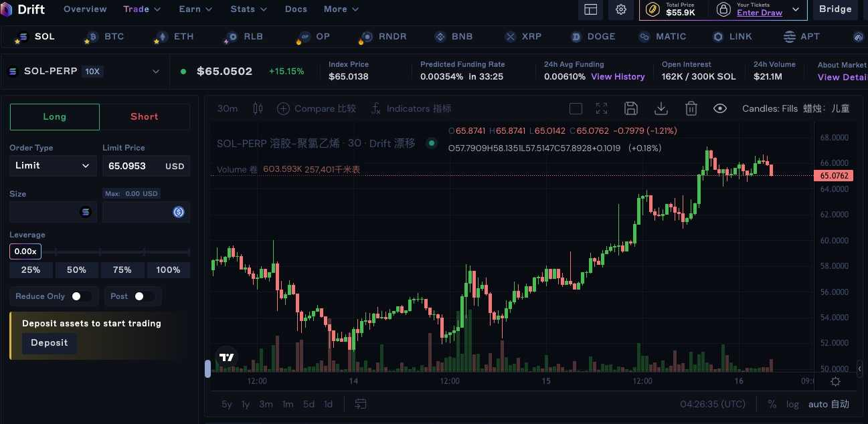Open the Trade menu dropdown
This screenshot has width=868, height=424.
tap(142, 9)
